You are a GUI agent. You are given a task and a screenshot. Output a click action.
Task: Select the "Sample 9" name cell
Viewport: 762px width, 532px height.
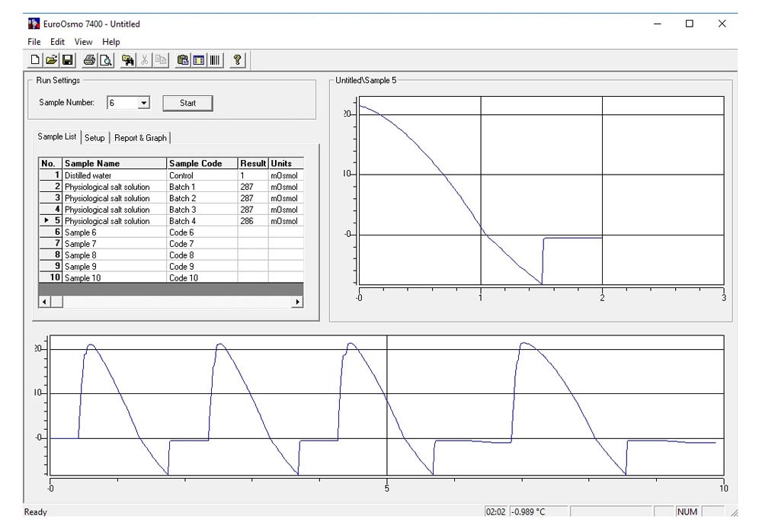tap(115, 267)
